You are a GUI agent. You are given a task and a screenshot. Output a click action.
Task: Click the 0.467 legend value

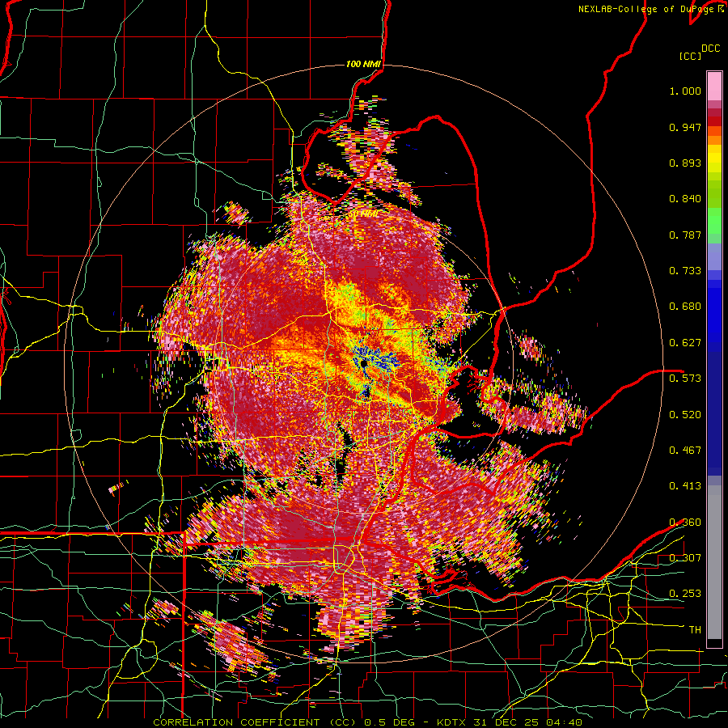pyautogui.click(x=685, y=450)
